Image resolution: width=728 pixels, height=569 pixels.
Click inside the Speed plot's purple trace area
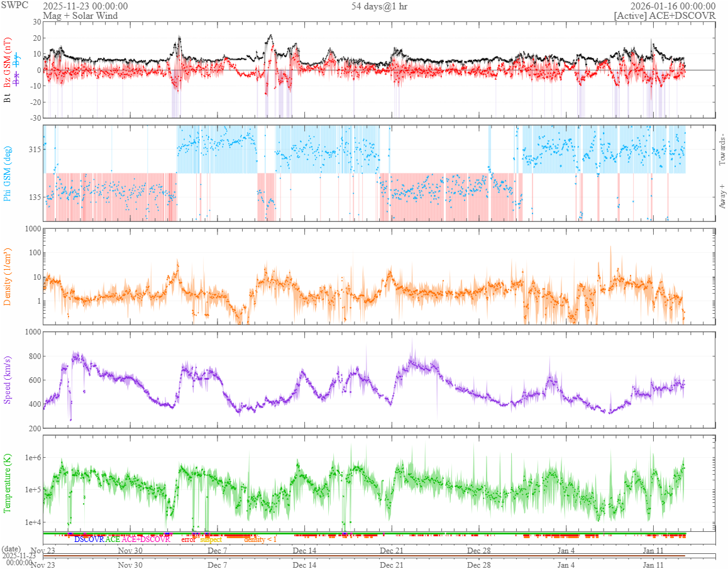point(379,380)
